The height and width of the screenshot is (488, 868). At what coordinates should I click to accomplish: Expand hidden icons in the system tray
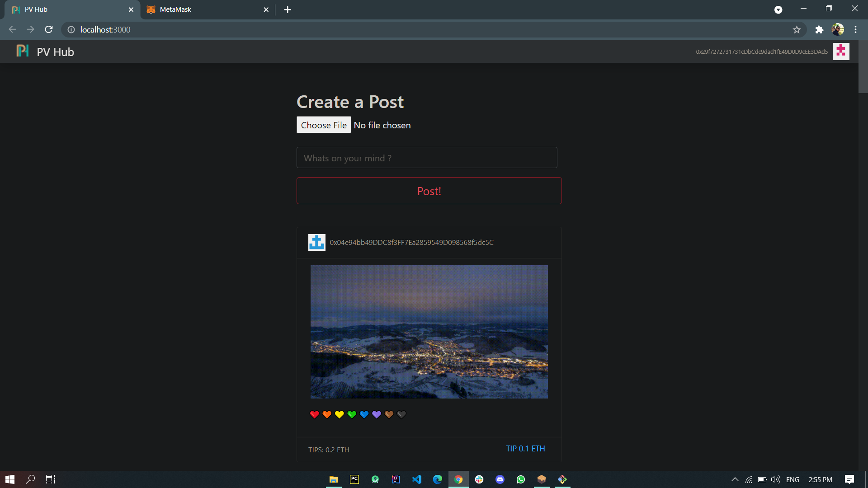coord(735,479)
